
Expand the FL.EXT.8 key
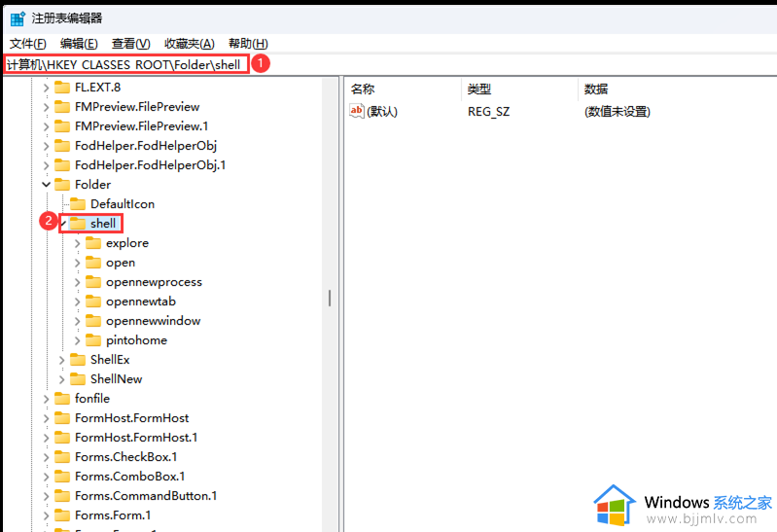[x=46, y=88]
